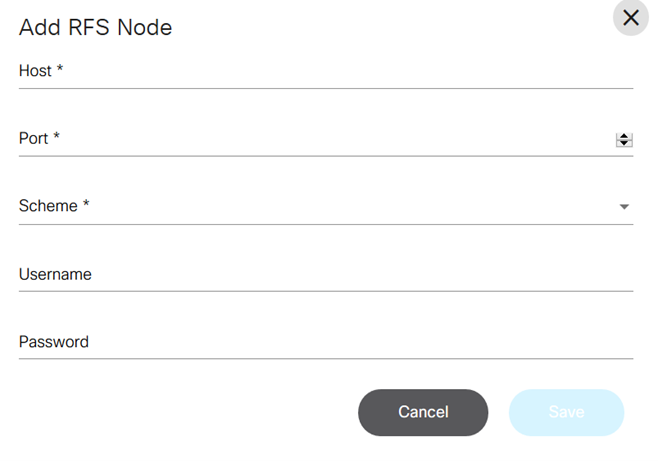
Task: Increase the Port value with up arrow
Action: point(624,136)
